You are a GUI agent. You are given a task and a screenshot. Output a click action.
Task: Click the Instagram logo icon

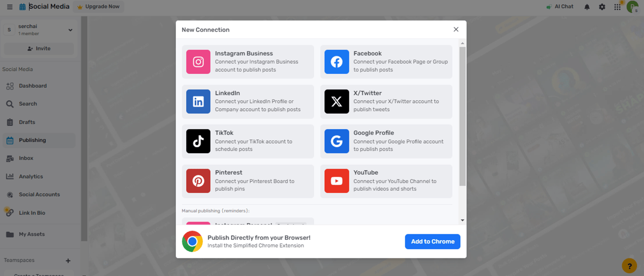coord(198,62)
